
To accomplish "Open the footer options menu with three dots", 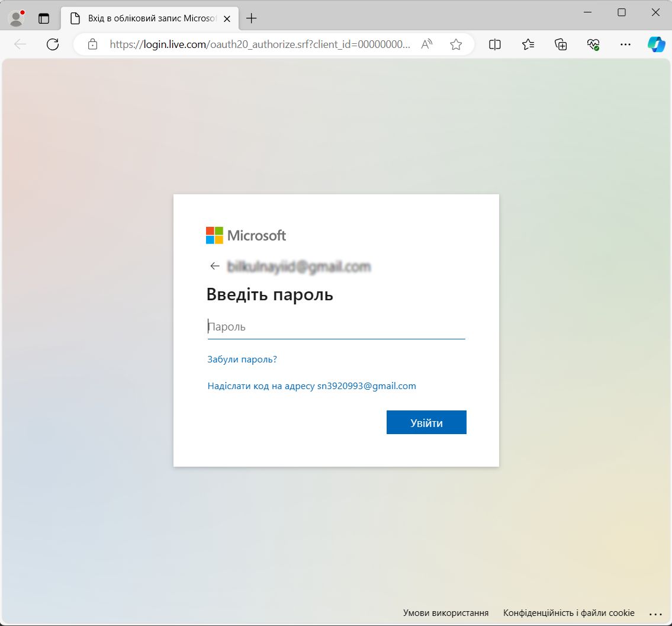I will point(656,613).
